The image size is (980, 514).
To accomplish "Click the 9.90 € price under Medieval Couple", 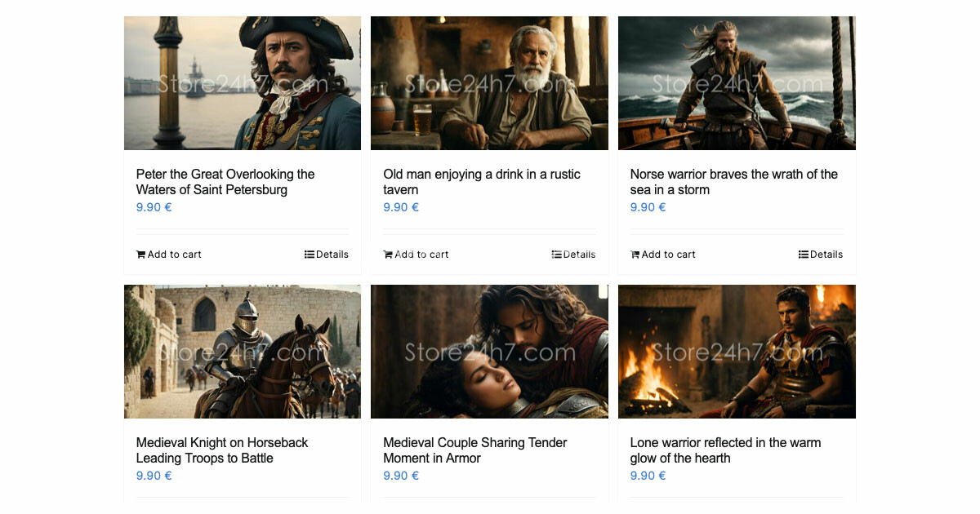I will 401,476.
